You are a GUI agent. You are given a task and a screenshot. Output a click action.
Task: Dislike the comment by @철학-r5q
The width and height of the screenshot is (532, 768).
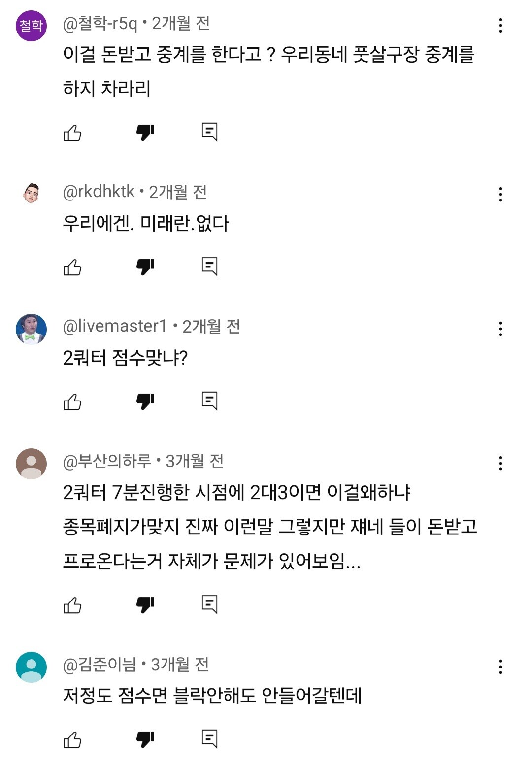point(145,133)
